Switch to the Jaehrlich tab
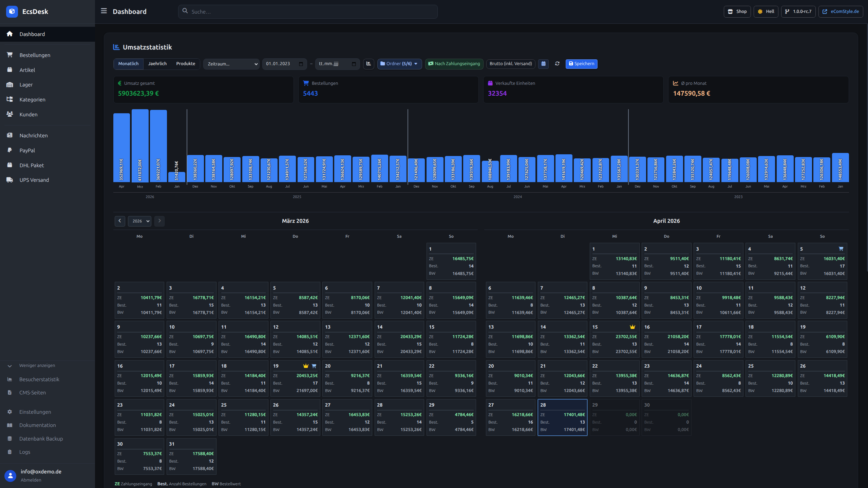Image resolution: width=868 pixels, height=488 pixels. click(x=157, y=64)
